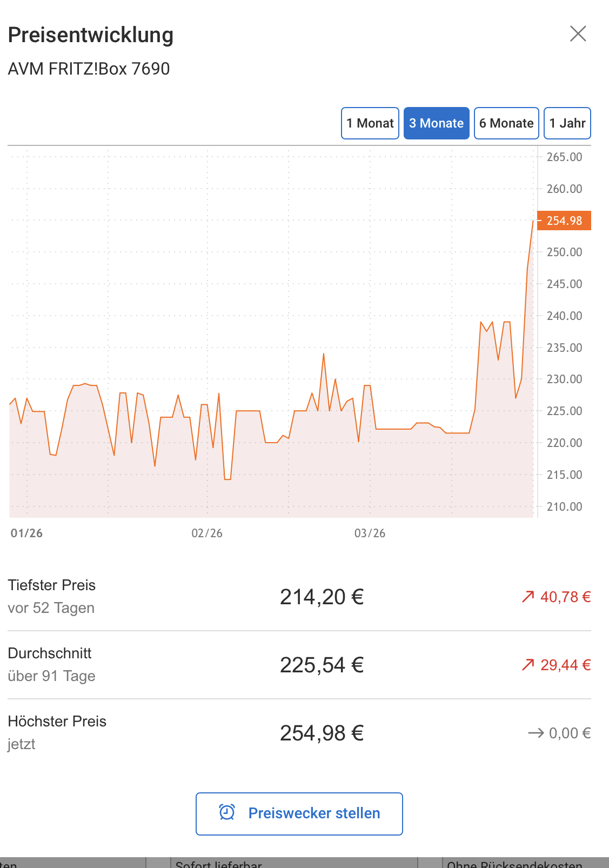Click the chart line's final peak point
Screen dimensions: 609x868
pos(533,221)
